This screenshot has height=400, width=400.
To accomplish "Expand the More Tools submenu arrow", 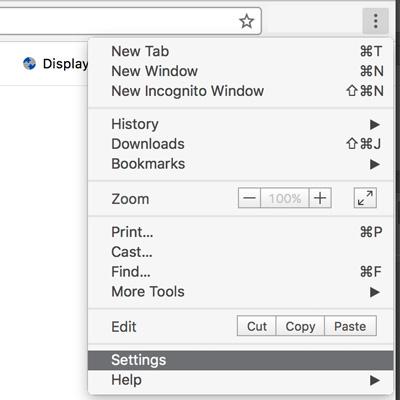I will 375,292.
